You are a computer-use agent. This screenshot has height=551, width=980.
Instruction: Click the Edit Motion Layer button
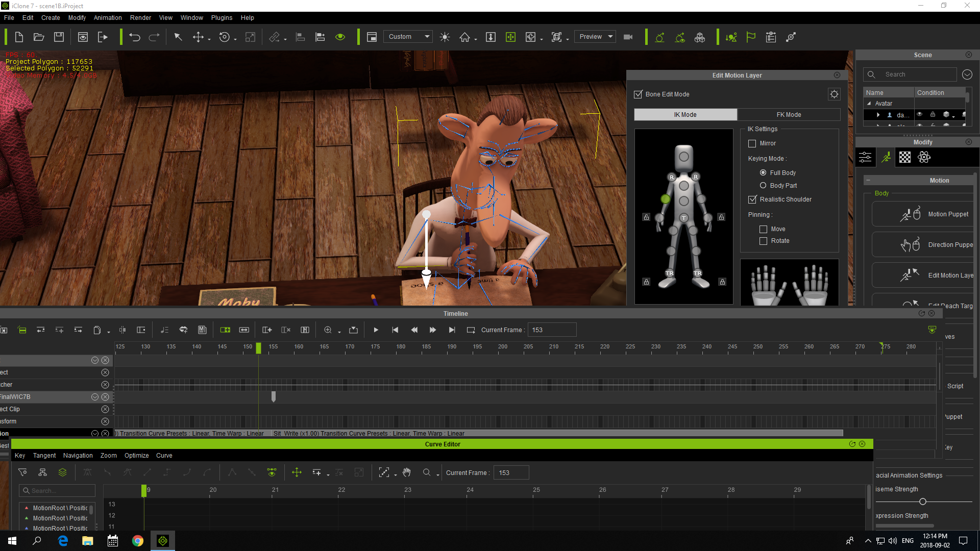[x=923, y=275]
